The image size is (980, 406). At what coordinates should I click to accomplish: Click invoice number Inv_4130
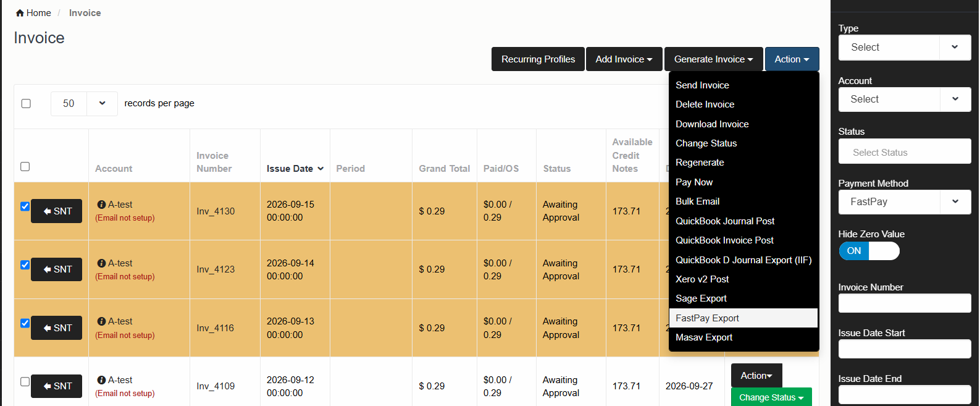point(216,211)
